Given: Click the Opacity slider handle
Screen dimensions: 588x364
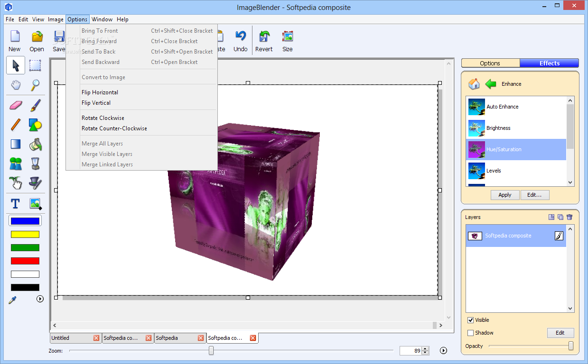Looking at the screenshot, I should coord(571,346).
